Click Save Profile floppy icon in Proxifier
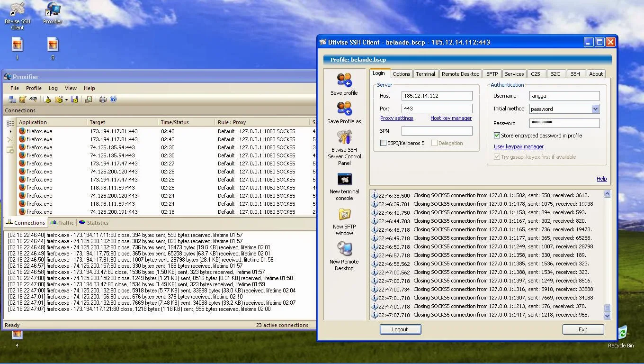This screenshot has height=364, width=644. click(75, 100)
